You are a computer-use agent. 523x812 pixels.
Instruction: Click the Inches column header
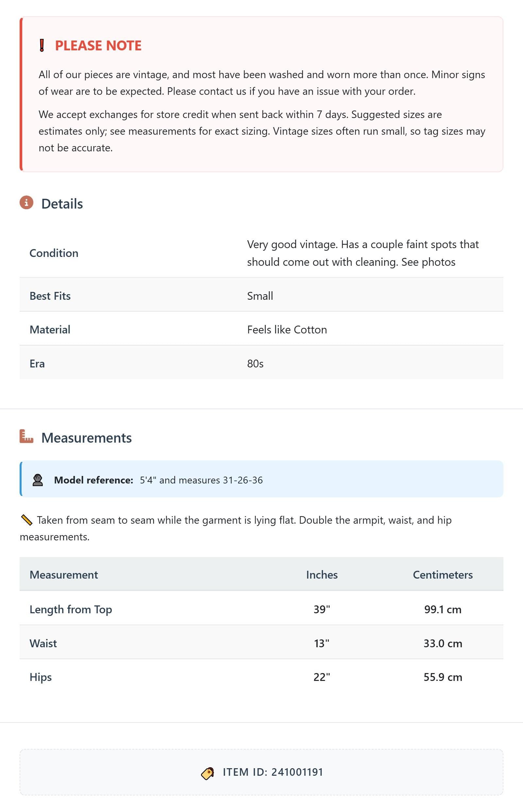(322, 575)
